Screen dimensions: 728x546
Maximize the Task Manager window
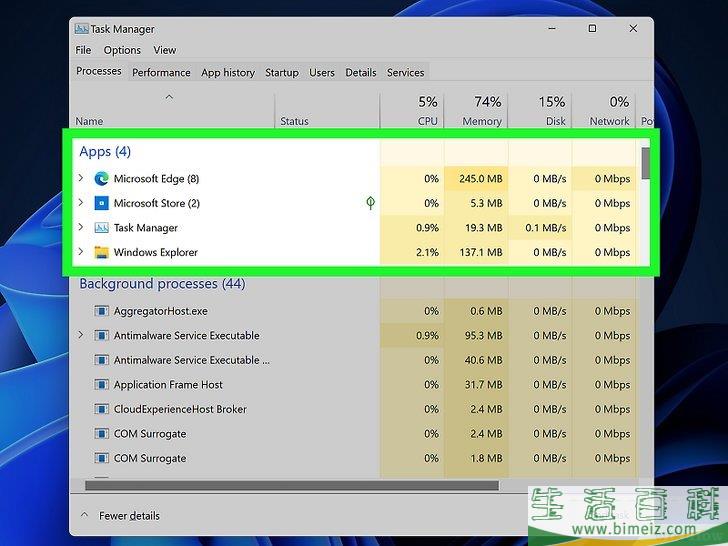(x=592, y=28)
